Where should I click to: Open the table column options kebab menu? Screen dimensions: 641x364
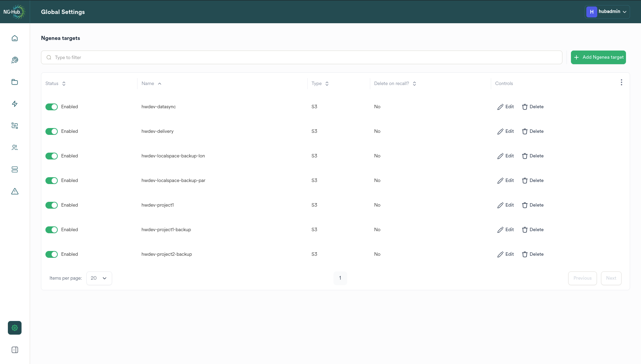pyautogui.click(x=622, y=82)
